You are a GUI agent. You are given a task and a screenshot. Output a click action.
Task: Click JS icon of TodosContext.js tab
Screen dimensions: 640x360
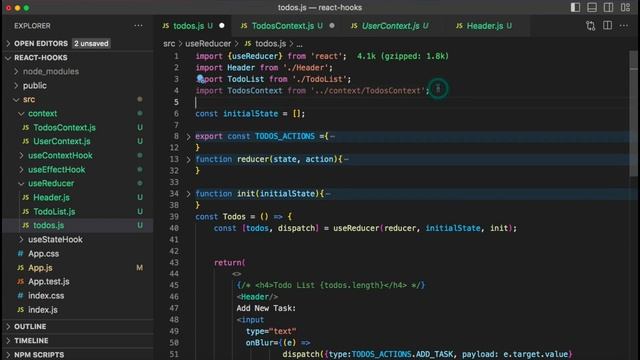point(244,26)
